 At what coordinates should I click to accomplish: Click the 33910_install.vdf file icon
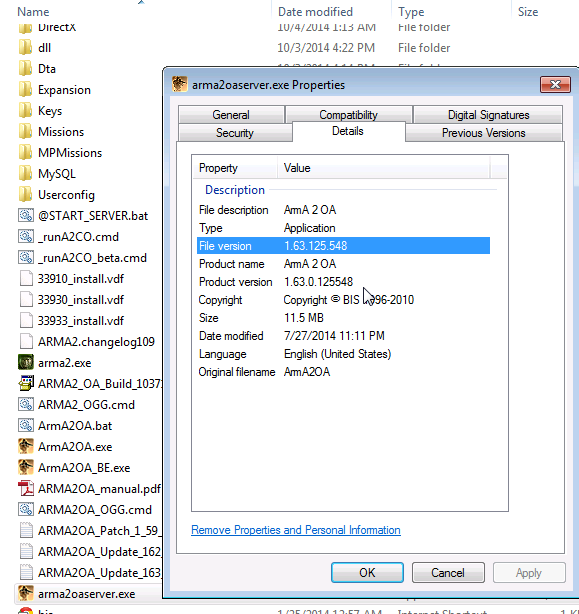click(26, 279)
